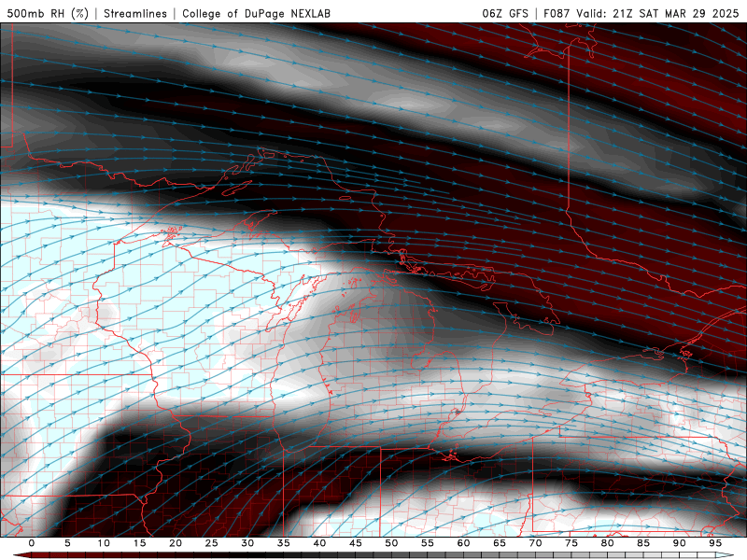
Task: Click the colorbar label "5"
Action: (x=67, y=543)
